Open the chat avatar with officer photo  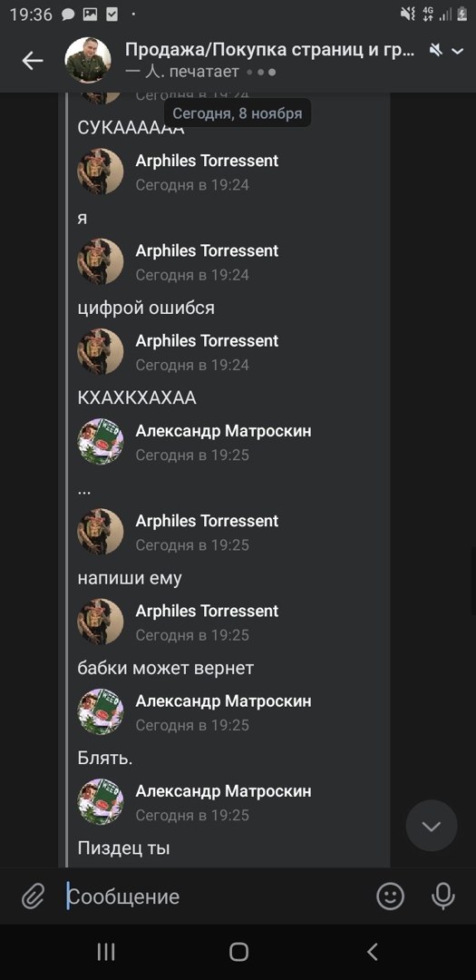[x=88, y=61]
